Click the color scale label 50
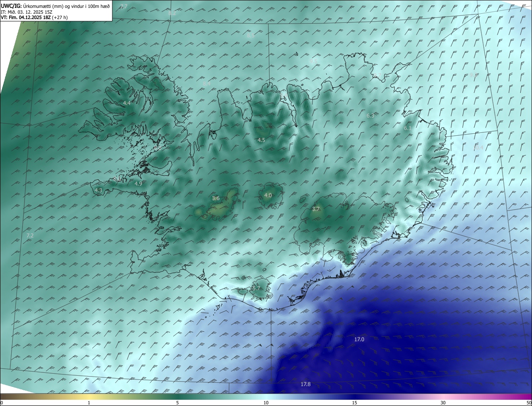 click(x=529, y=403)
